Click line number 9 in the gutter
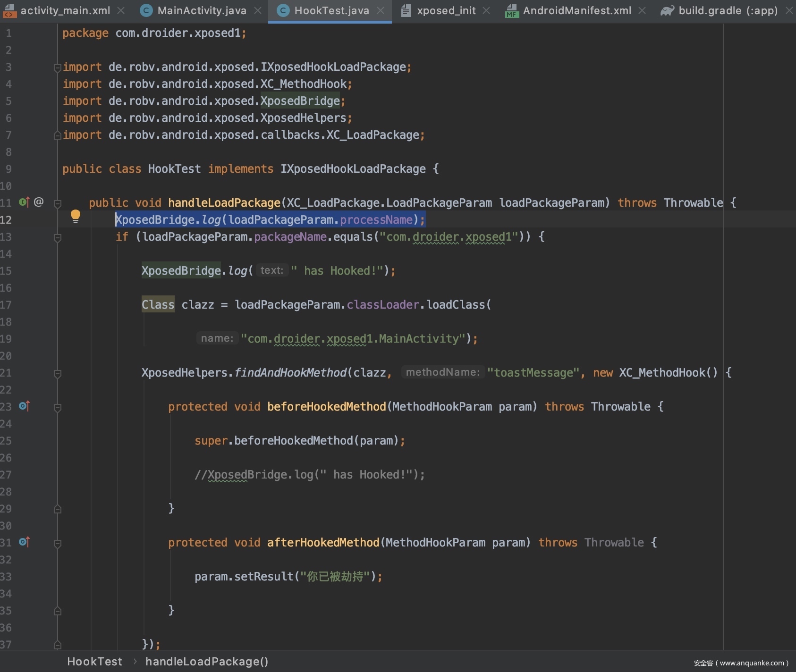 tap(8, 169)
